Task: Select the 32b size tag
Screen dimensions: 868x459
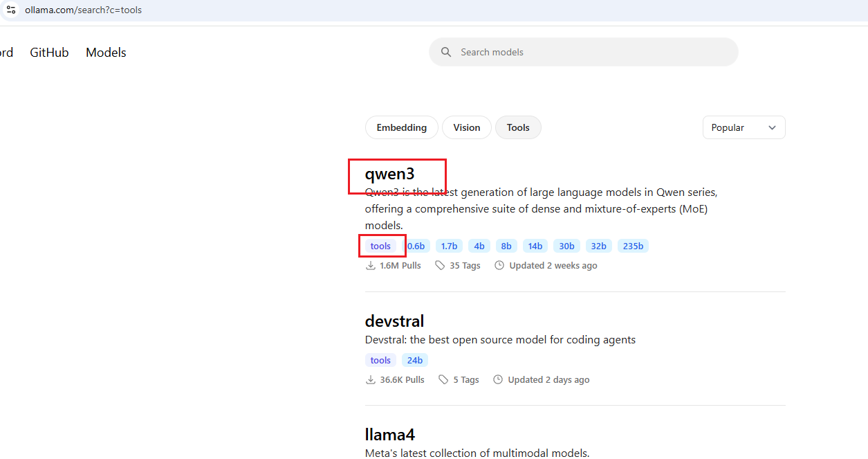Action: click(x=599, y=246)
